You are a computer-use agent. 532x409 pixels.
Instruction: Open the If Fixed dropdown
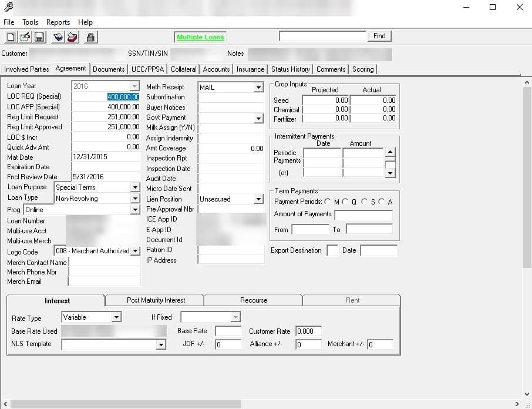tap(235, 317)
